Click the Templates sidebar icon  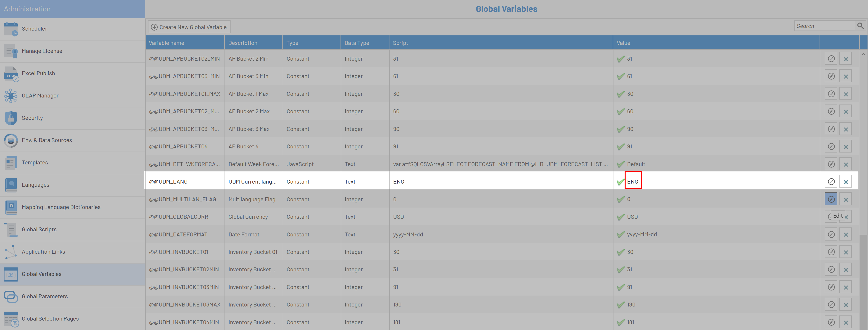(11, 163)
